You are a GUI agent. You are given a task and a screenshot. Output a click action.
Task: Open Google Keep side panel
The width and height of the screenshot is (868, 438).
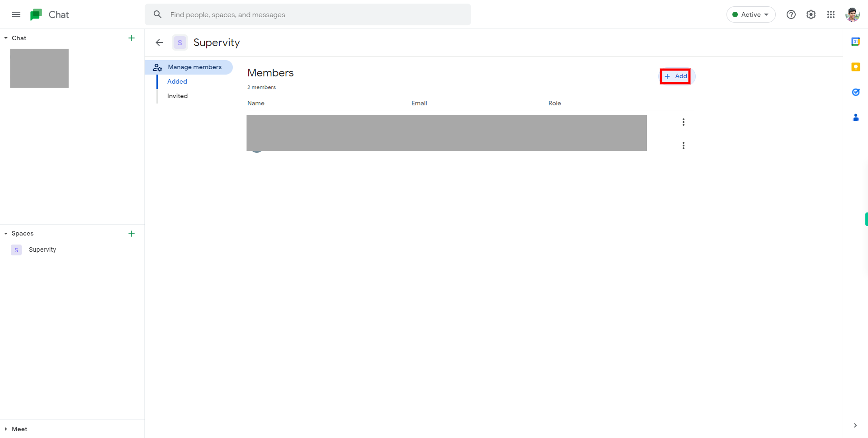pos(856,67)
